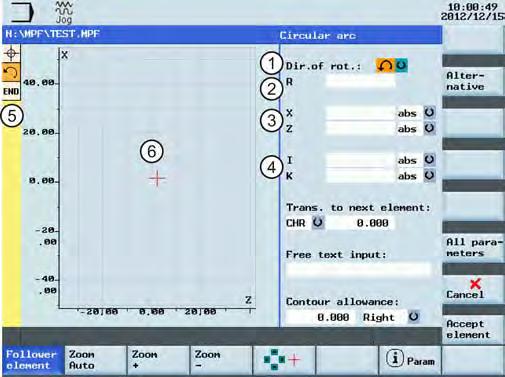
Task: Click the red crosshair in graphic view
Action: (x=157, y=179)
